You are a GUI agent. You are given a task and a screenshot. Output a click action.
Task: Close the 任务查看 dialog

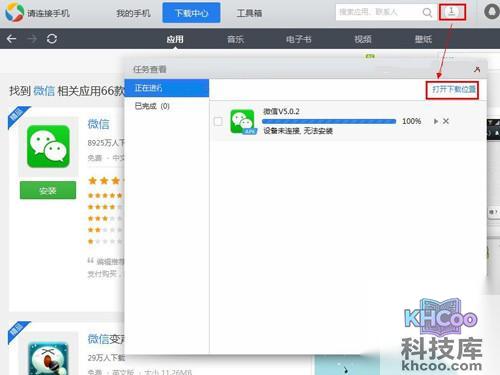pos(477,69)
